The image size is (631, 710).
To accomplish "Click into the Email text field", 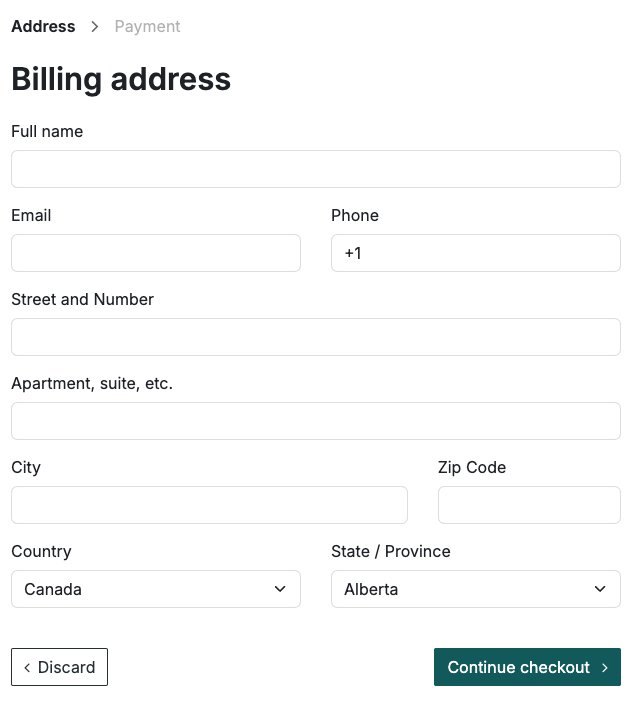I will pyautogui.click(x=155, y=253).
